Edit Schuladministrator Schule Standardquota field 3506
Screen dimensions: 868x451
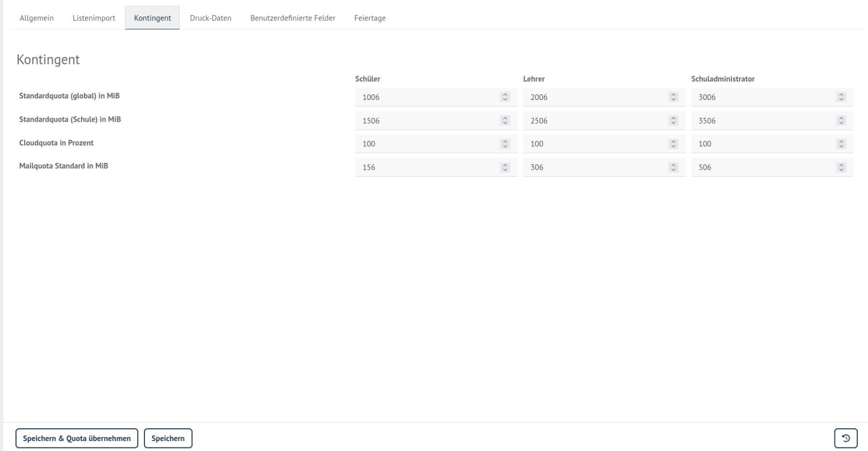[772, 121]
